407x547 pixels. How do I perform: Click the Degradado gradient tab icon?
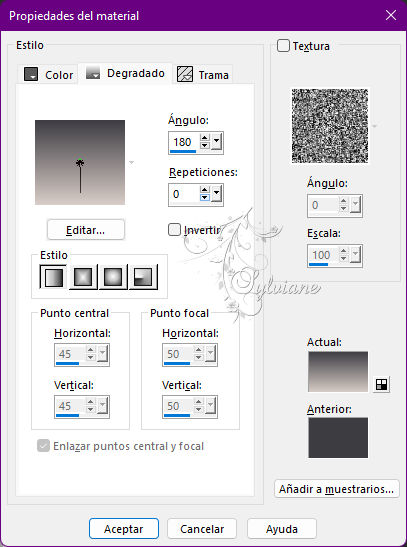pos(93,73)
